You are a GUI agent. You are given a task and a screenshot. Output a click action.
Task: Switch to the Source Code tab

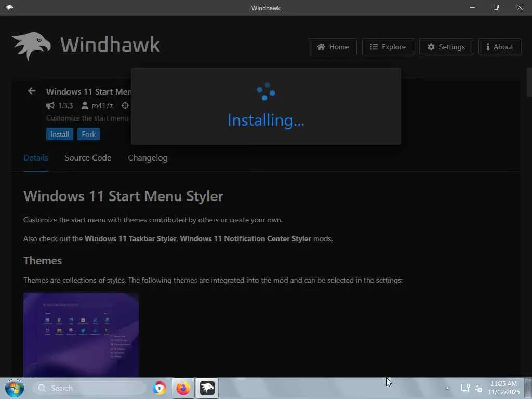coord(88,158)
